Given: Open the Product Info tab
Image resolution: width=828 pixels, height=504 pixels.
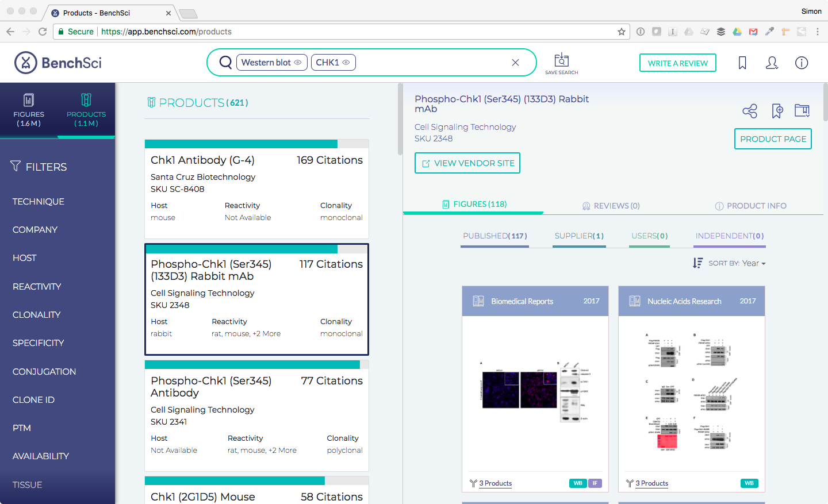Looking at the screenshot, I should coord(750,206).
